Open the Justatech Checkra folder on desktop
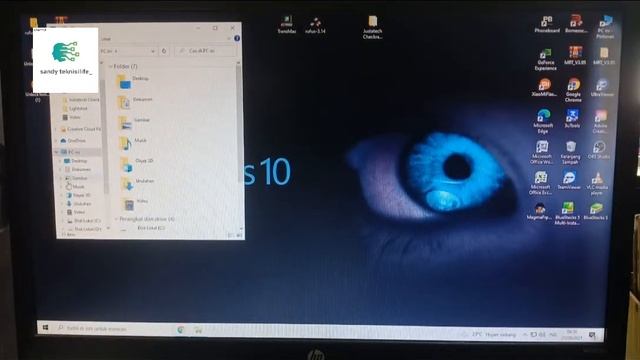 372,27
